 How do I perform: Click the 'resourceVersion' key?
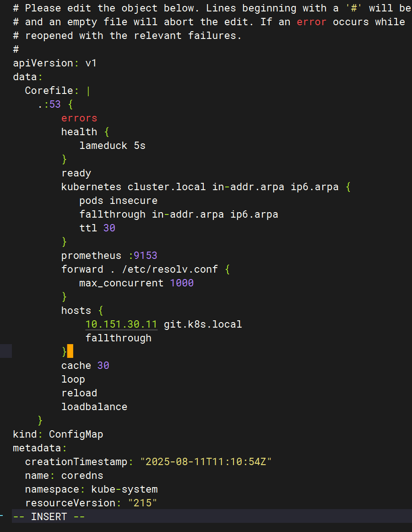pos(70,503)
